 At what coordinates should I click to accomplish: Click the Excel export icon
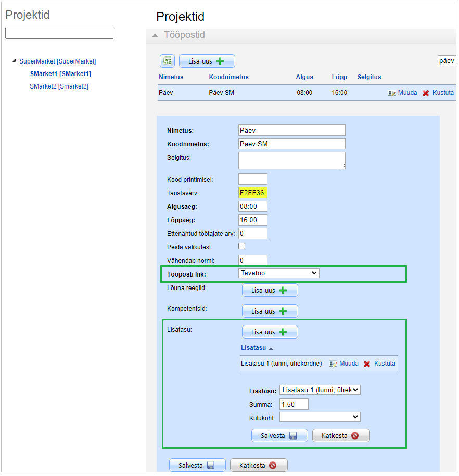coord(167,61)
